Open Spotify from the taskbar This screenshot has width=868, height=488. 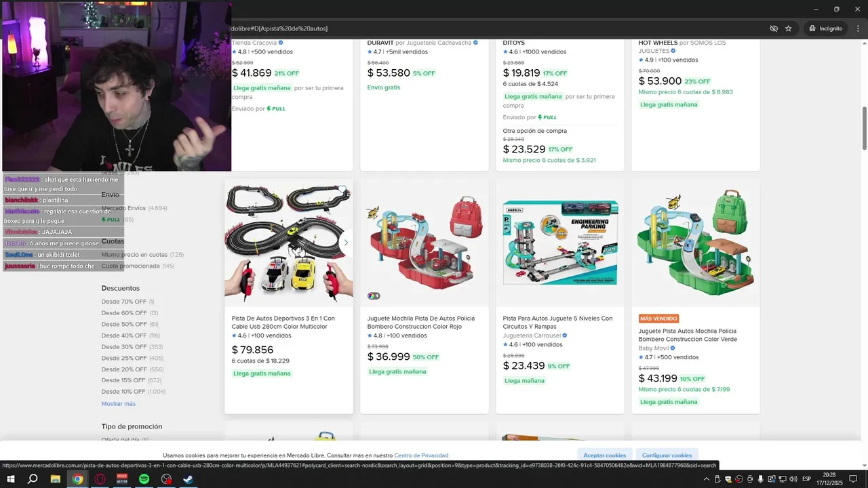point(144,479)
